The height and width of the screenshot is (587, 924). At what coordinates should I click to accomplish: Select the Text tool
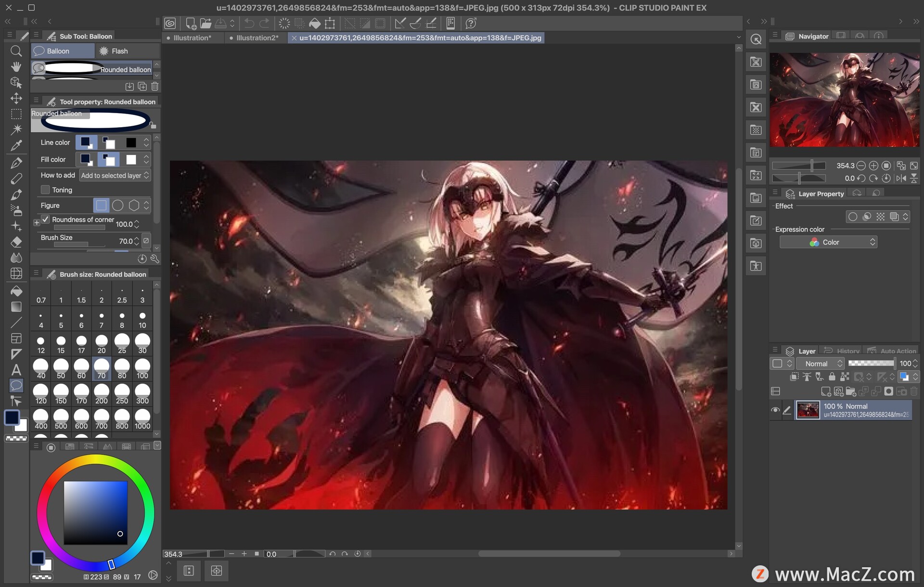click(16, 370)
